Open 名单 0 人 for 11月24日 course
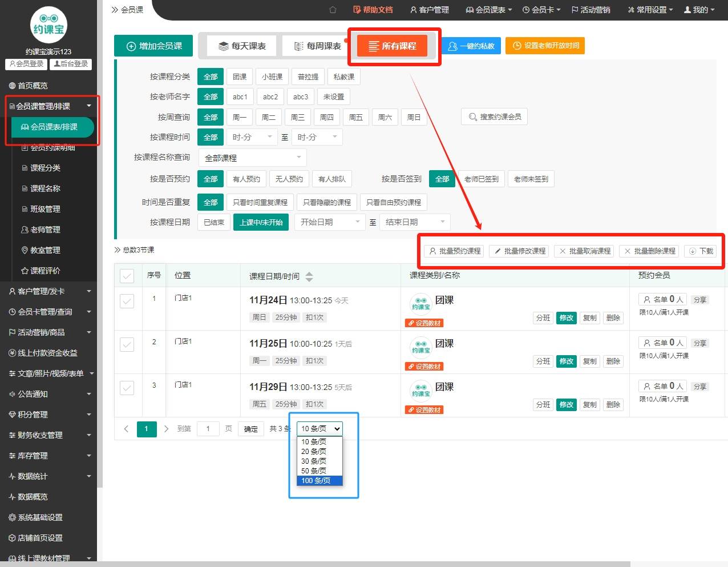Screen dimensions: 728x567 coord(663,299)
